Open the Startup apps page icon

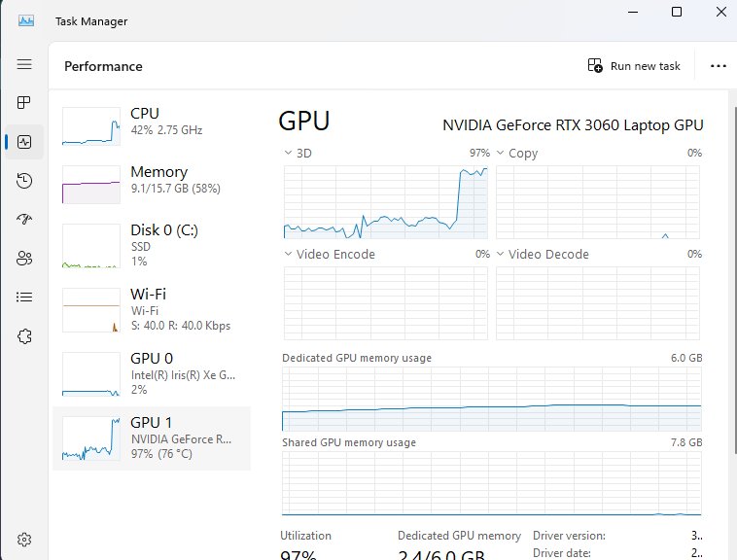click(x=24, y=219)
